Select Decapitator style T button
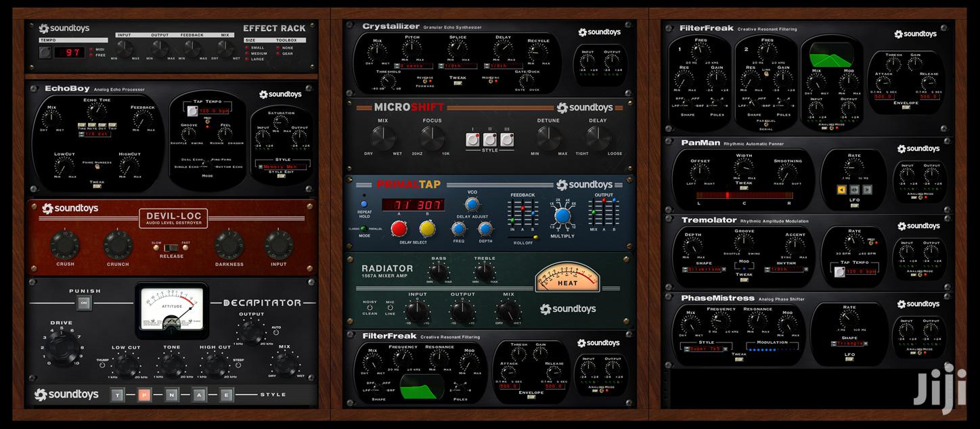Image resolution: width=980 pixels, height=429 pixels. click(x=117, y=394)
